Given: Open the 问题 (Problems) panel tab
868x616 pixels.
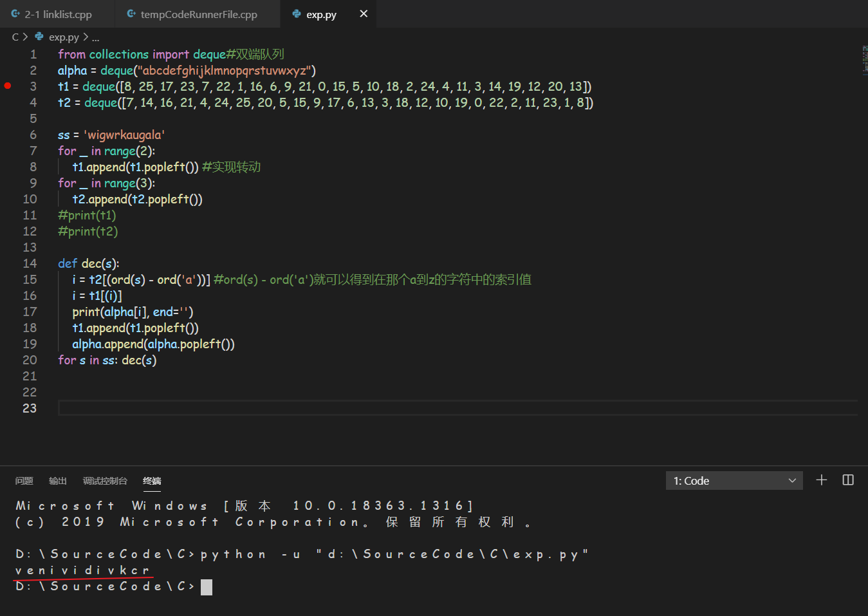Looking at the screenshot, I should [x=24, y=481].
